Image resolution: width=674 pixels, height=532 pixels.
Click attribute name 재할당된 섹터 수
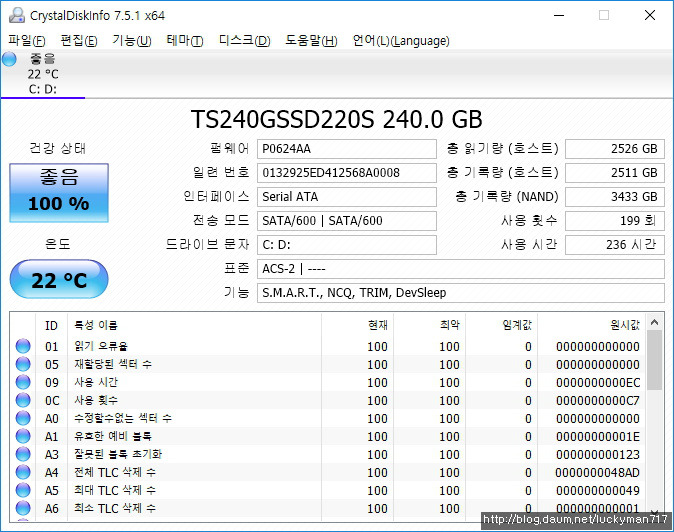(113, 364)
